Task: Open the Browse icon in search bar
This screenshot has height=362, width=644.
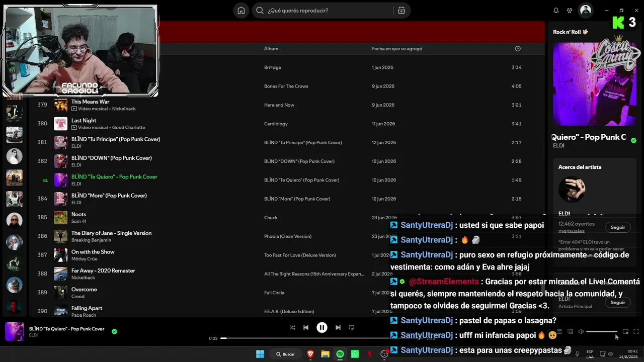Action: coord(401,11)
